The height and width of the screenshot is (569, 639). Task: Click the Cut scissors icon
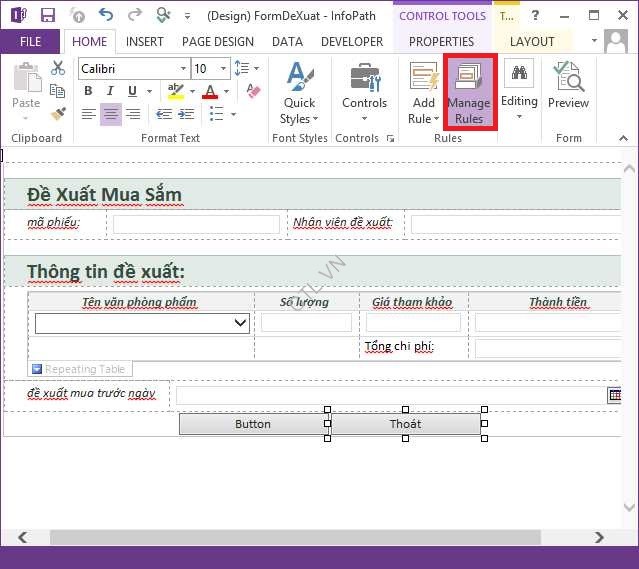(58, 68)
